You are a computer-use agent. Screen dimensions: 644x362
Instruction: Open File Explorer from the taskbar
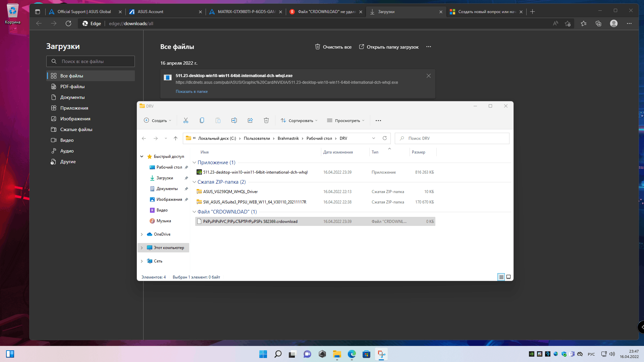point(337,354)
